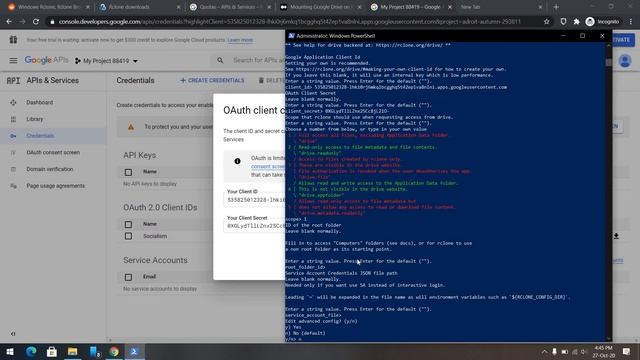The height and width of the screenshot is (360, 640).
Task: Go back with the browser back arrow
Action: [9, 22]
